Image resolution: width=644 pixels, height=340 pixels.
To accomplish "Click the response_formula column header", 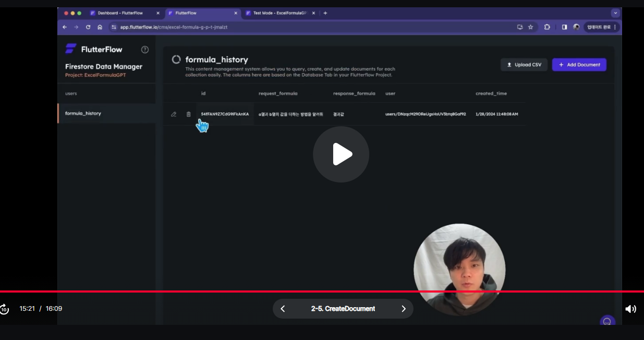I will click(354, 93).
